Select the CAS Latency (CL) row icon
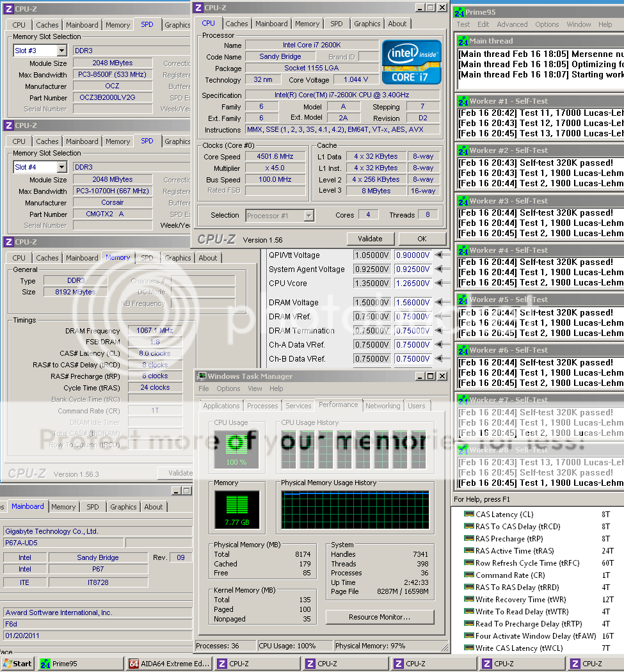 (469, 515)
